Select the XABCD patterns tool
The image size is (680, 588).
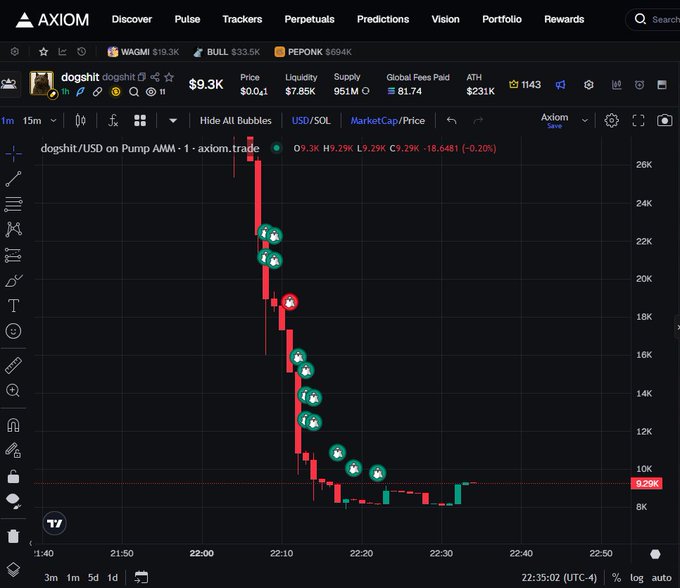tap(13, 229)
